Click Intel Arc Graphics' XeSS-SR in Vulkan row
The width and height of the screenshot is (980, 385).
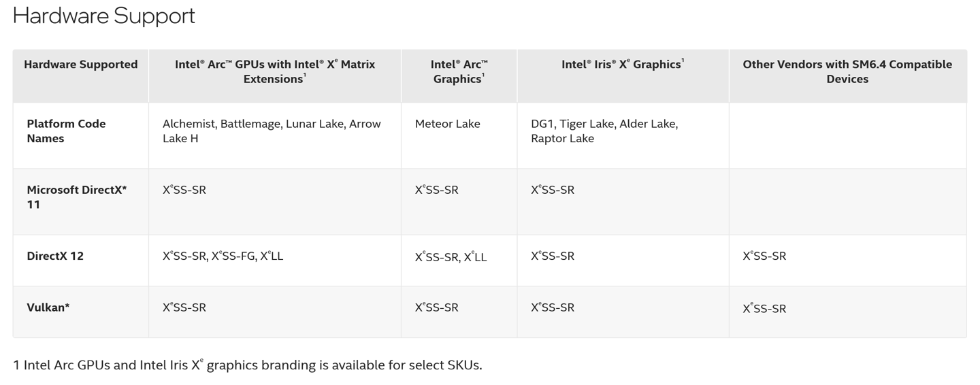436,307
